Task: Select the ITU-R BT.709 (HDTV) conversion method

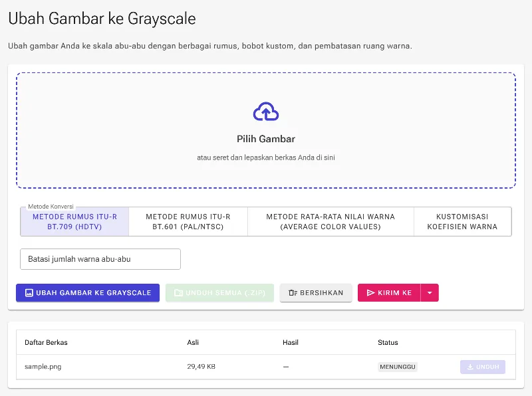Action: (x=74, y=222)
